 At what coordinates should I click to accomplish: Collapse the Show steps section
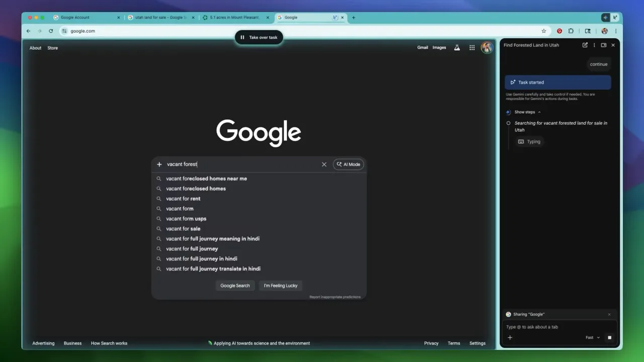click(527, 112)
